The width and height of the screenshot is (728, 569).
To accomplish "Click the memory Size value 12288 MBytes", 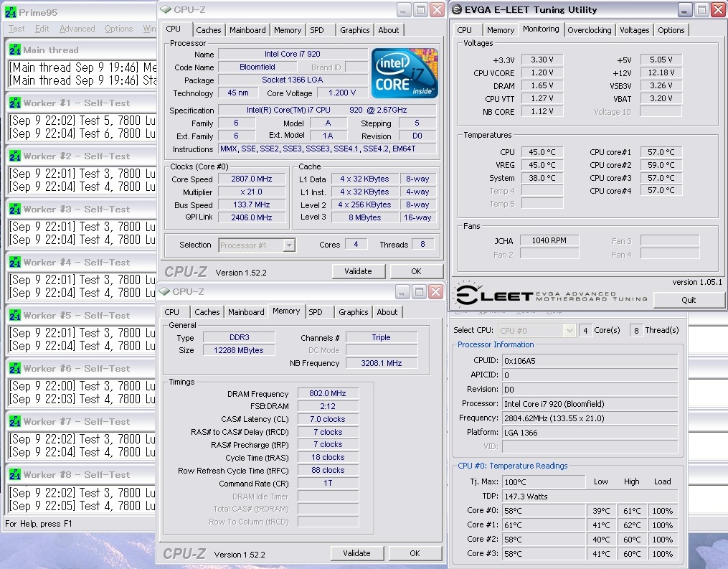I will [x=239, y=350].
